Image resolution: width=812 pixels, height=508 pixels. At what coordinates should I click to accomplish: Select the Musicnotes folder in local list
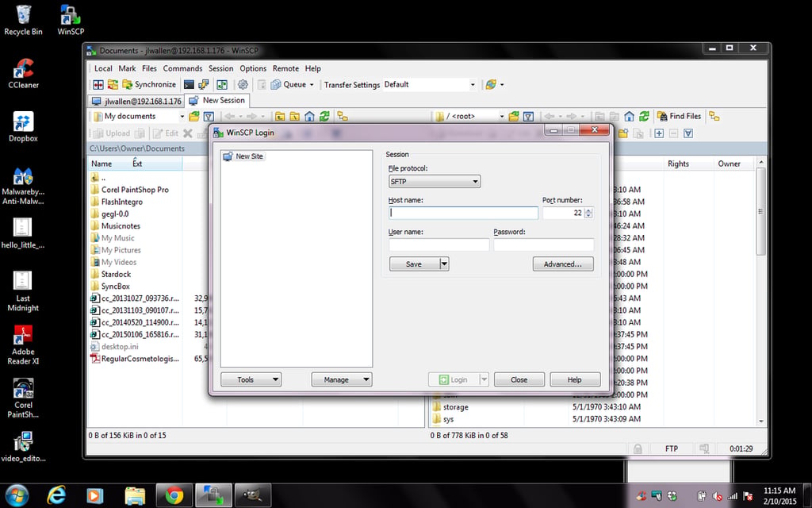click(x=121, y=226)
